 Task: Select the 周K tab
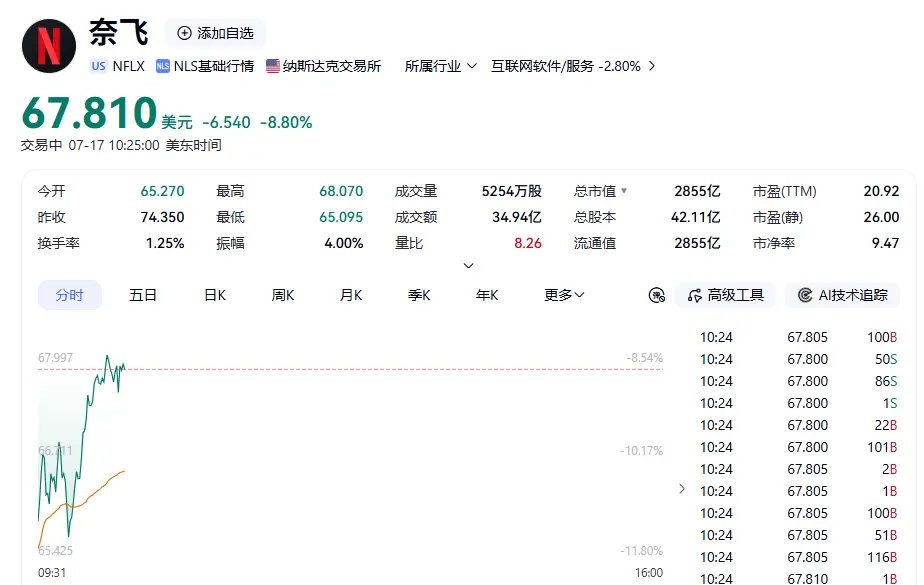tap(283, 295)
